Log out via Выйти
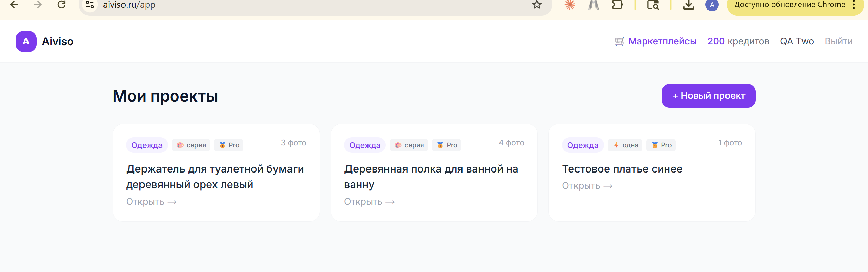 (839, 41)
